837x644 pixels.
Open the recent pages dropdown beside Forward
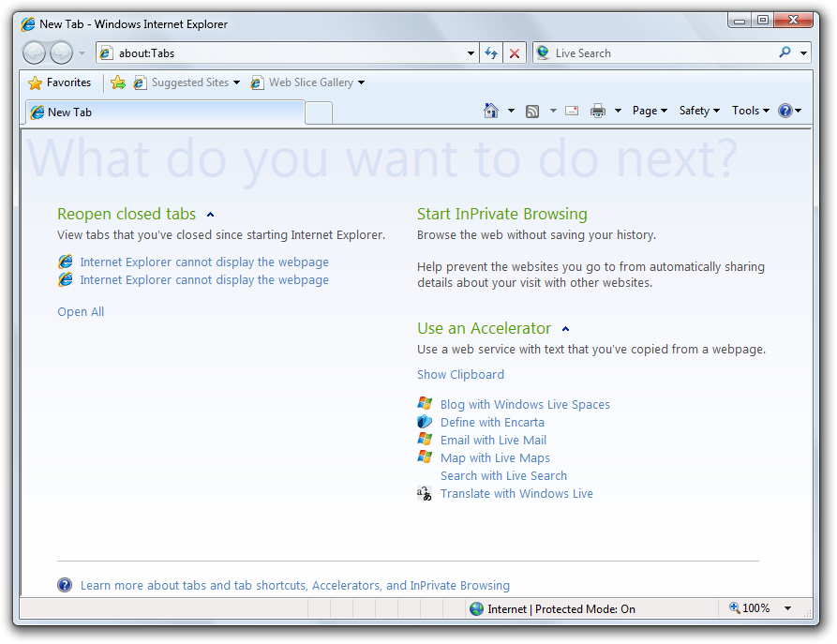(82, 52)
